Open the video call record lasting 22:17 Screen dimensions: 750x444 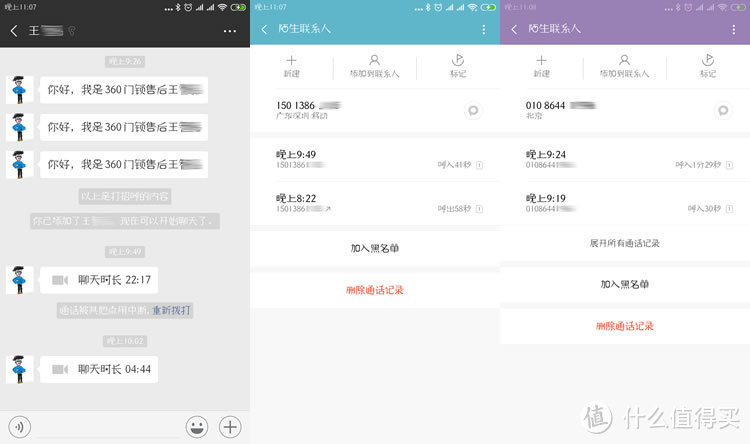(x=99, y=280)
